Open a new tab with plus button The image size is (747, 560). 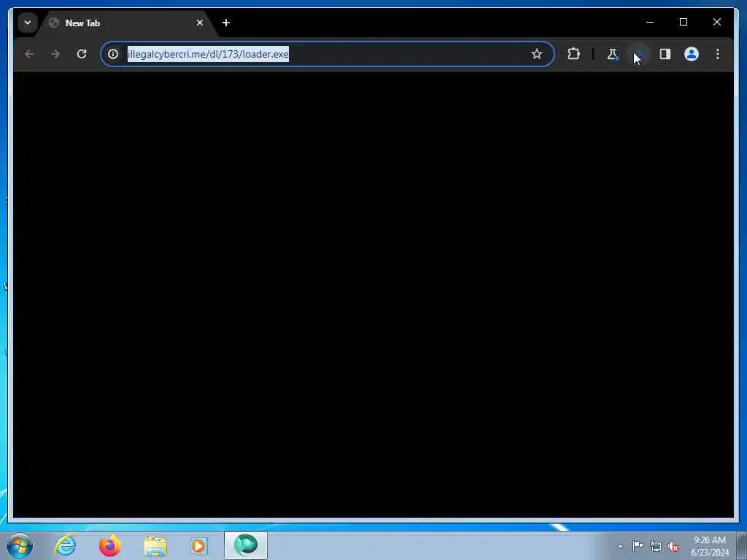[x=226, y=23]
